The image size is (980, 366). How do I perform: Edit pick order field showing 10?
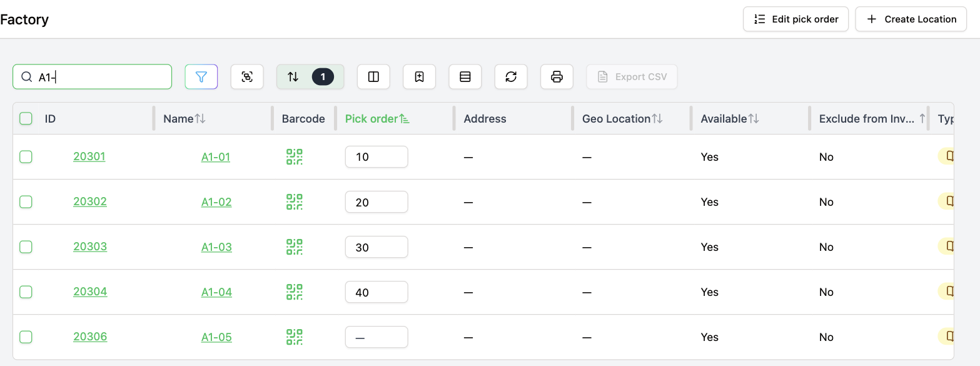376,157
